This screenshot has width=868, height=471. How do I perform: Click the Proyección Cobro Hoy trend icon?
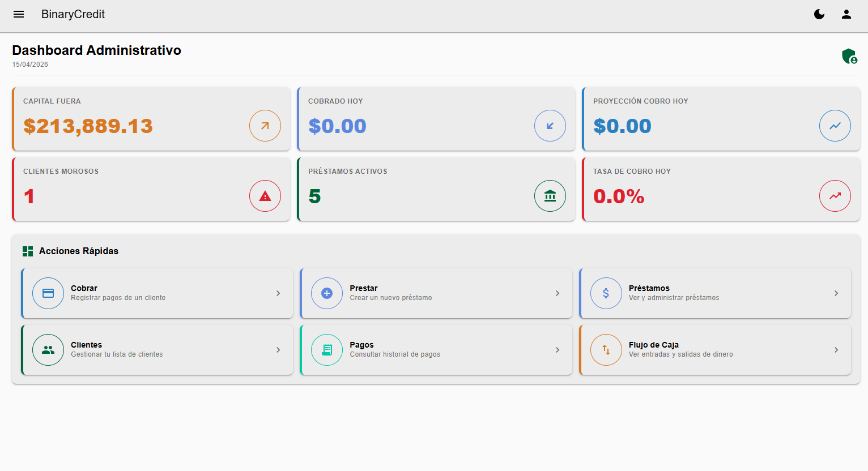(835, 126)
